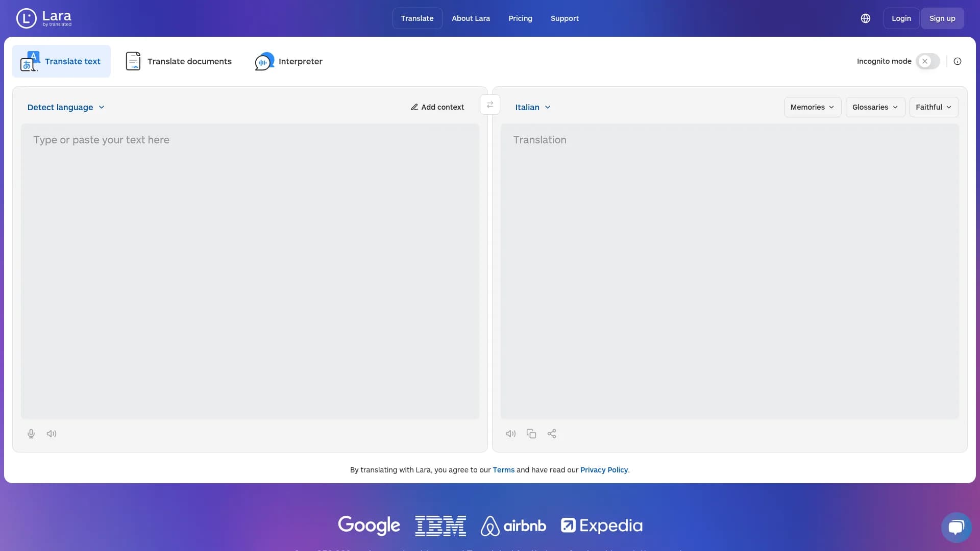Open the Faithful style dropdown

[x=934, y=107]
